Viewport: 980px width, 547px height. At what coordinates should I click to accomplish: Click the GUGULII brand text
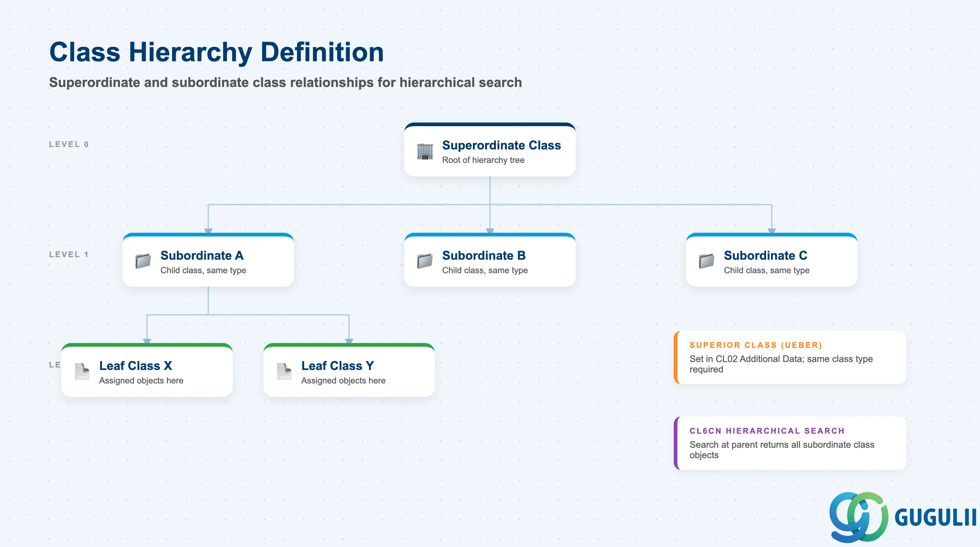(935, 517)
